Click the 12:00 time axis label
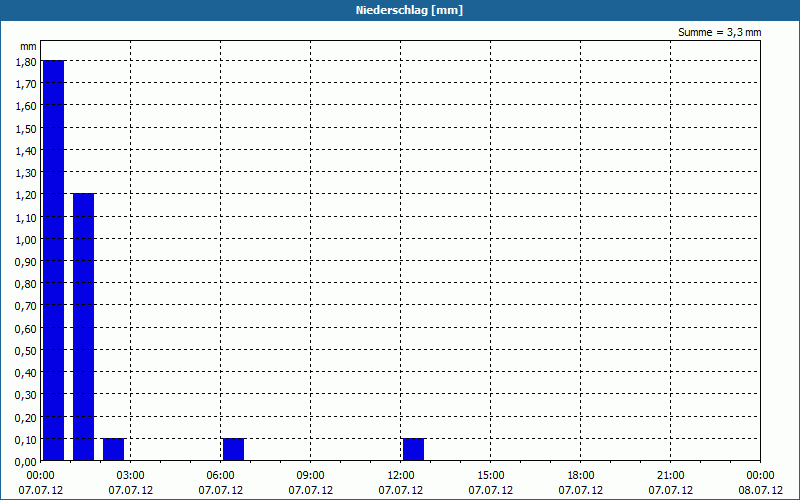 [x=401, y=476]
